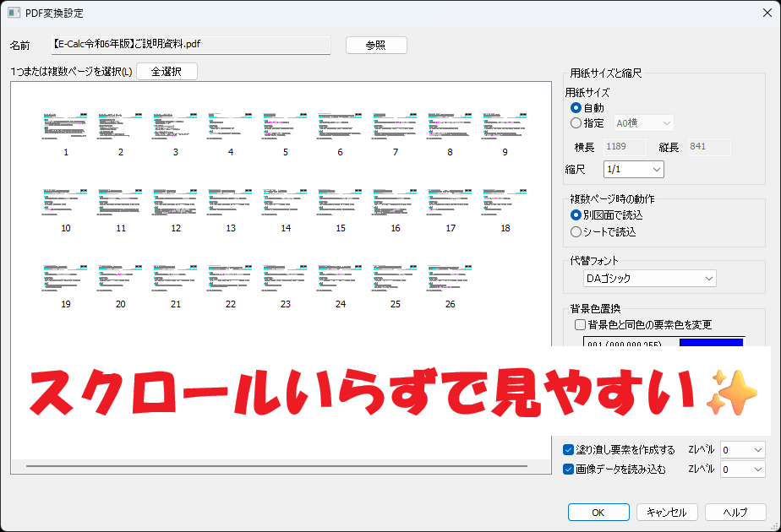Image resolution: width=781 pixels, height=532 pixels.
Task: Close the PDF変換設定 dialog
Action: [x=767, y=13]
